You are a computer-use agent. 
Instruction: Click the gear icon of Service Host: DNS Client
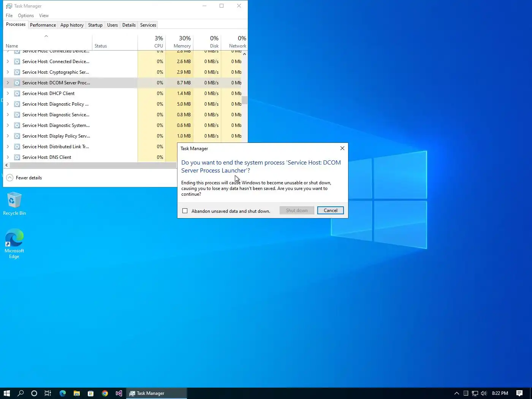pyautogui.click(x=17, y=157)
